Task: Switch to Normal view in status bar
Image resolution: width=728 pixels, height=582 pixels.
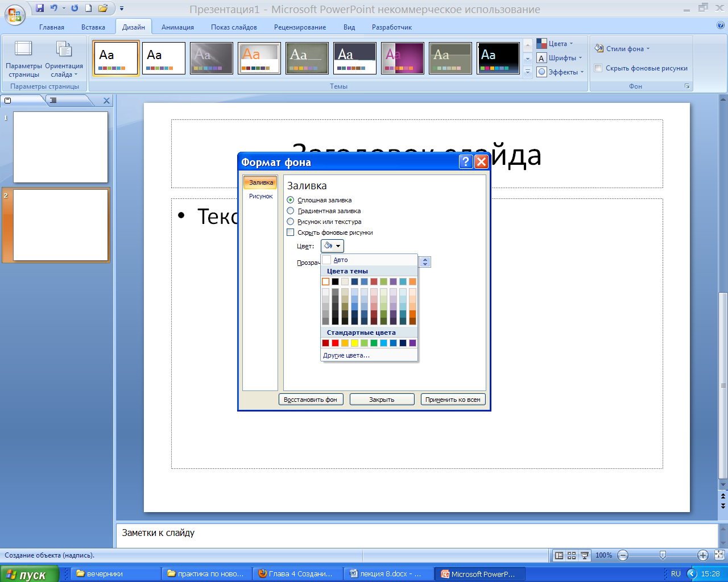Action: tap(559, 555)
